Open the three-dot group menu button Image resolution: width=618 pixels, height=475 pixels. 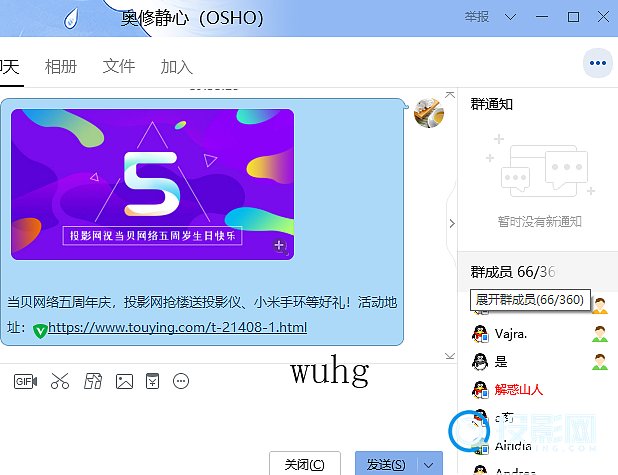point(598,63)
